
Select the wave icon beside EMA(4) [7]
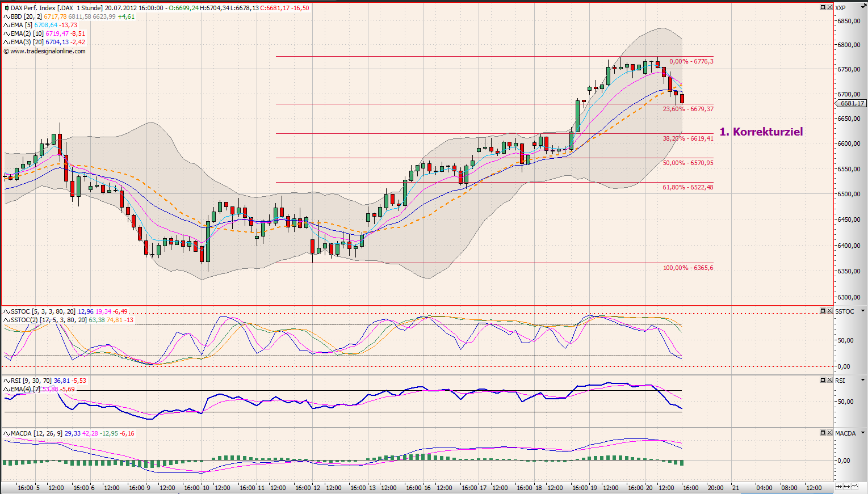tap(6, 389)
